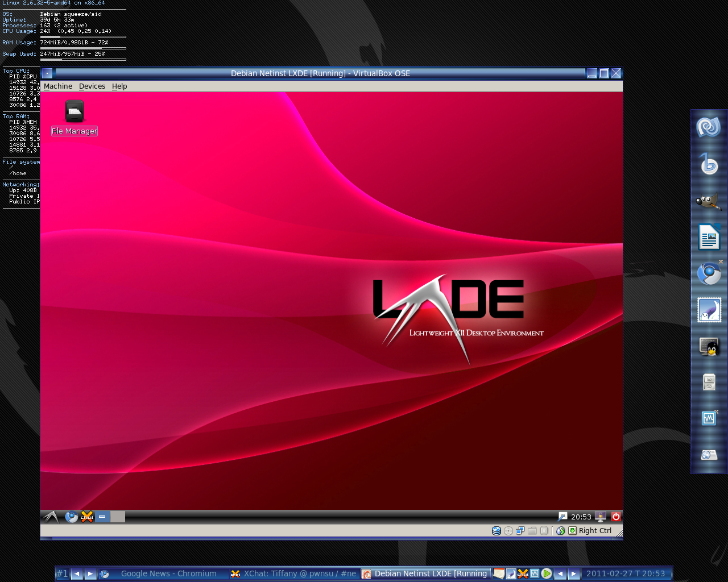This screenshot has width=728, height=582.
Task: Click the XChat tray icon in host taskbar
Action: coord(523,573)
